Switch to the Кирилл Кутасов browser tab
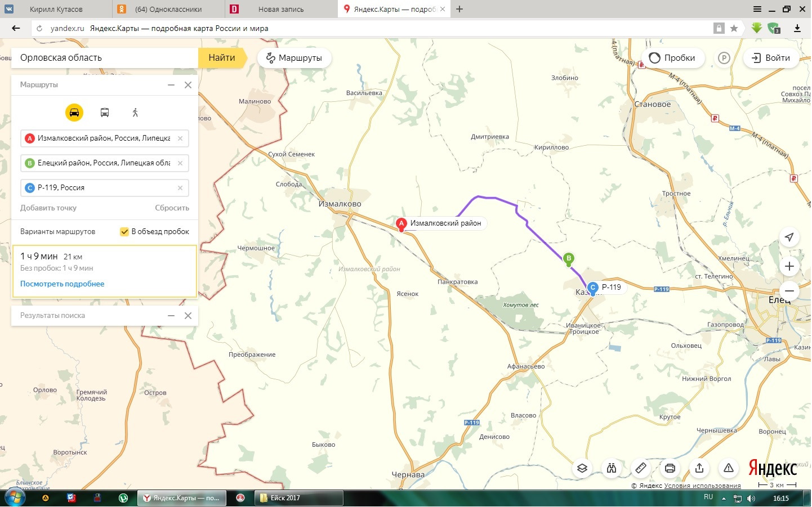This screenshot has width=812, height=507. pyautogui.click(x=56, y=9)
